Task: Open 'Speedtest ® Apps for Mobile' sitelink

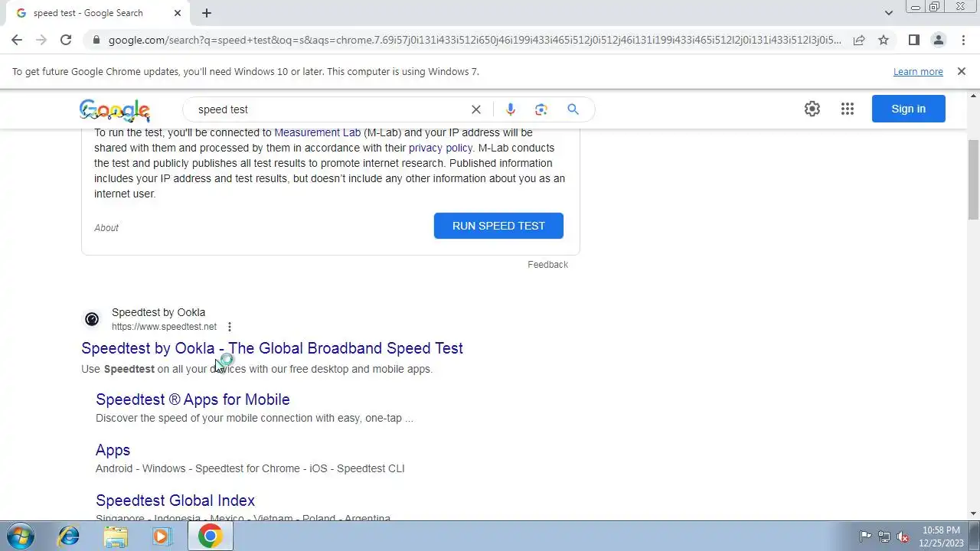Action: coord(193,399)
